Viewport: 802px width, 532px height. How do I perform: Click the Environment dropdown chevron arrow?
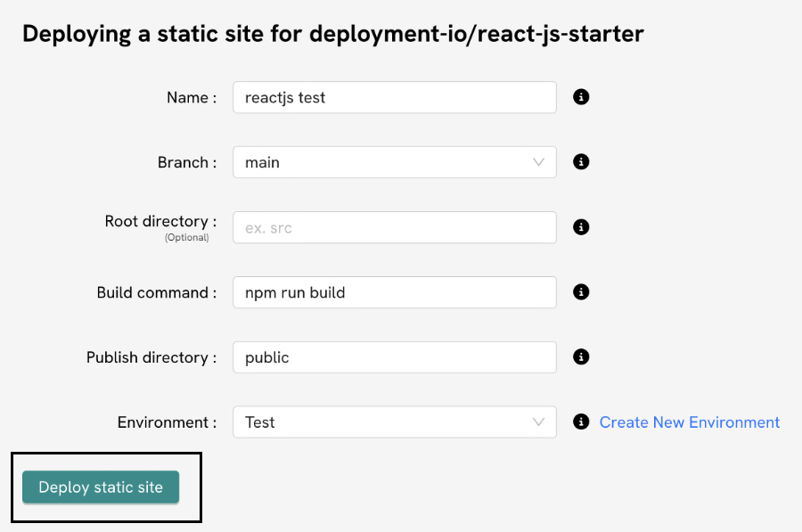coord(538,422)
